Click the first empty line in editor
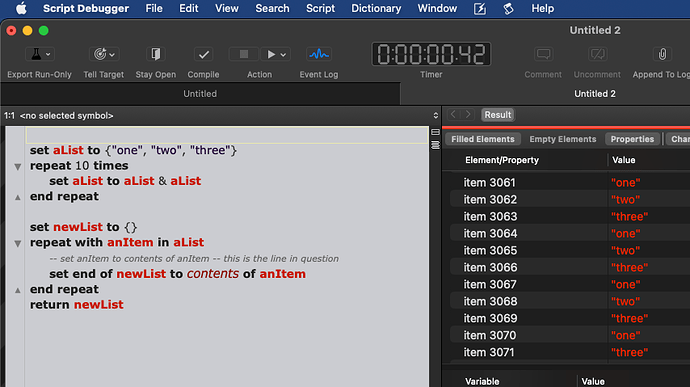The image size is (690, 387). (227, 135)
